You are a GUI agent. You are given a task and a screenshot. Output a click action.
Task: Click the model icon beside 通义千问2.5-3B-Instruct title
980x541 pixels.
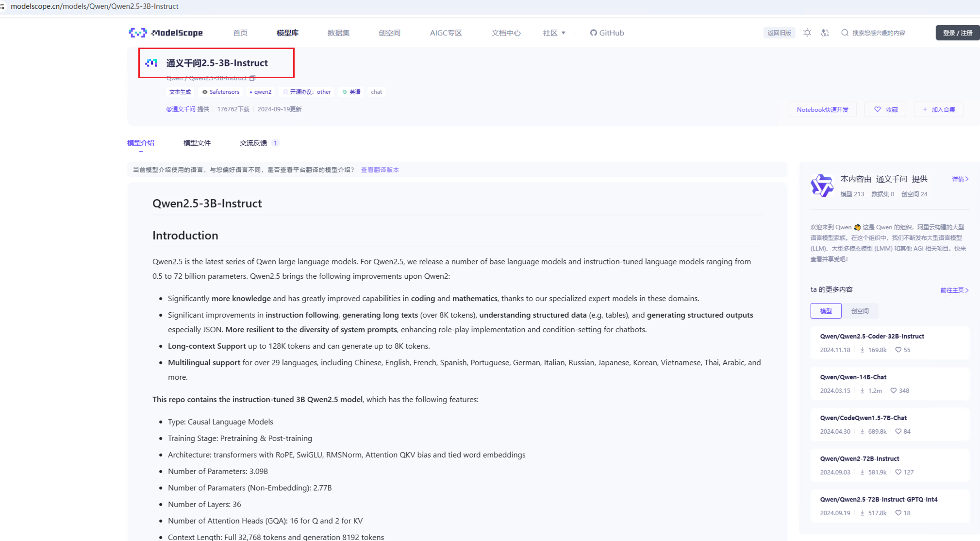pyautogui.click(x=151, y=63)
